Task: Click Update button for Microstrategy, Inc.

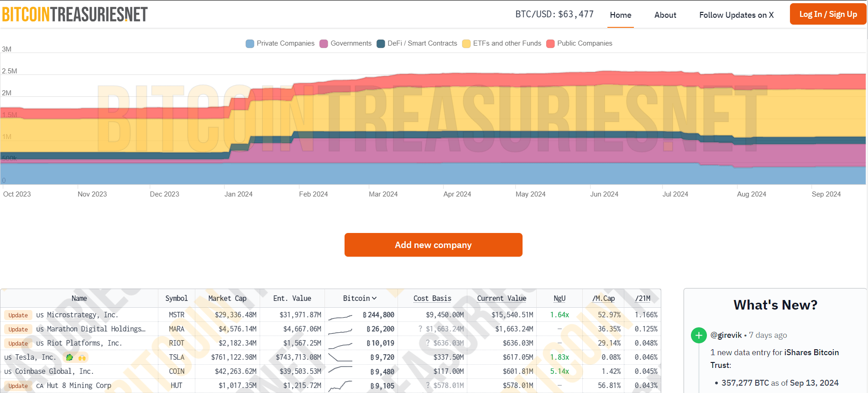Action: (18, 315)
